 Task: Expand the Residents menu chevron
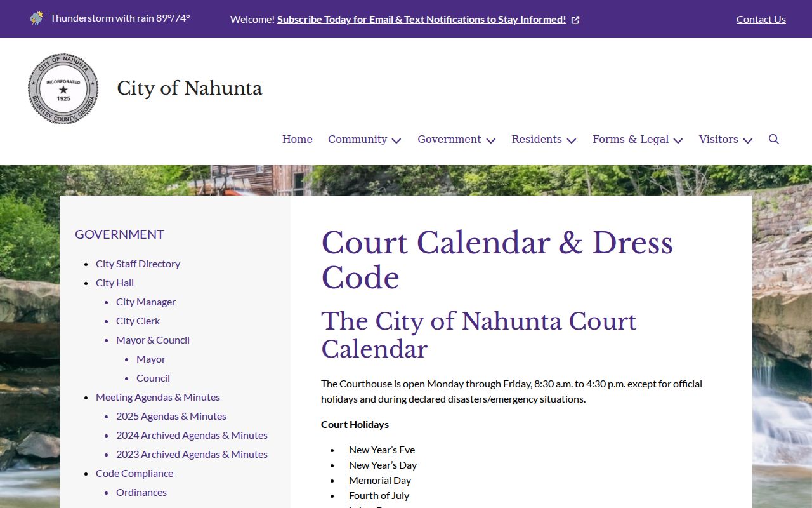(x=572, y=140)
